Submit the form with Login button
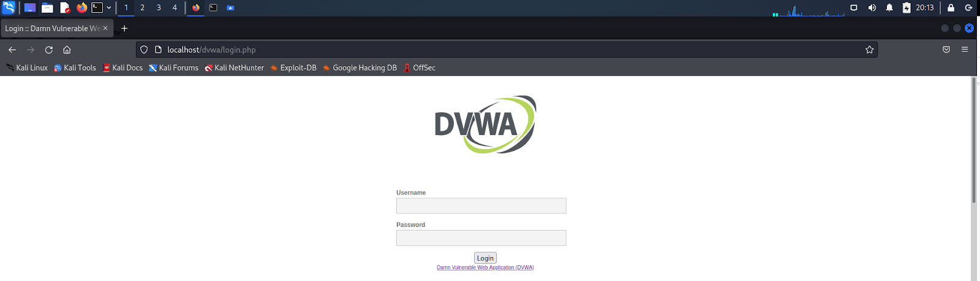 click(485, 258)
